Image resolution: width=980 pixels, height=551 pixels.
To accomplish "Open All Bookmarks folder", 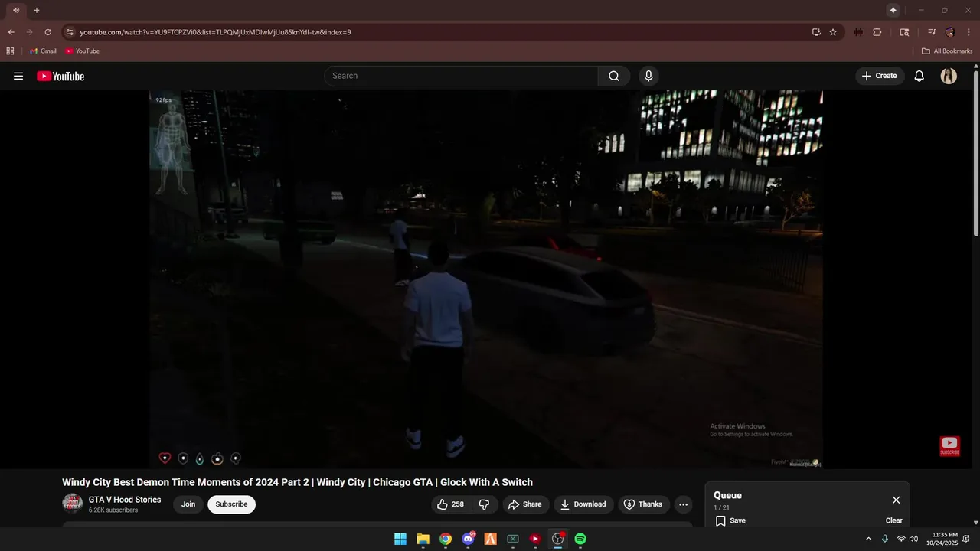I will coord(947,51).
